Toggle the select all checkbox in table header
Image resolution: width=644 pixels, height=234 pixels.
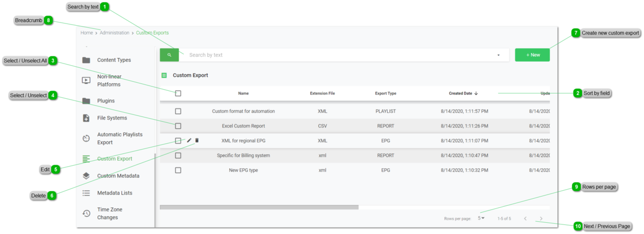[178, 93]
